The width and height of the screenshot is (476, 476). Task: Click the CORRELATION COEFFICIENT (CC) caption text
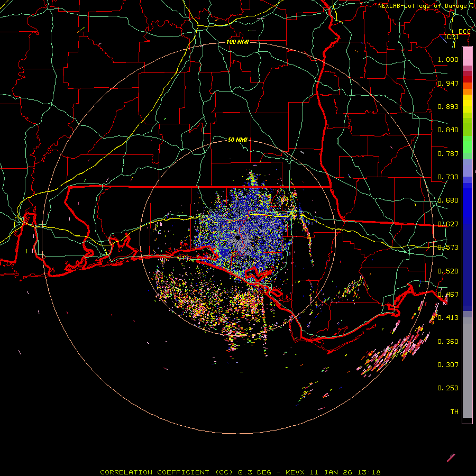[167, 472]
